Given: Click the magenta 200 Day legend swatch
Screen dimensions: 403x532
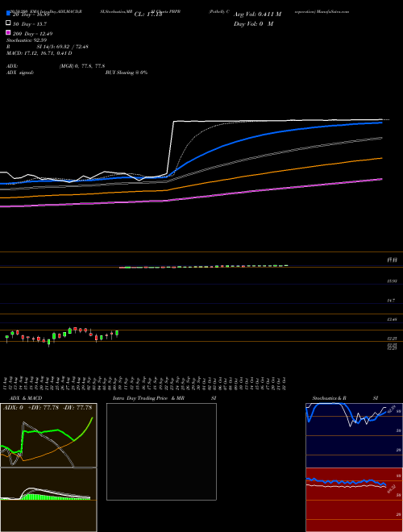Looking at the screenshot, I should [x=9, y=32].
